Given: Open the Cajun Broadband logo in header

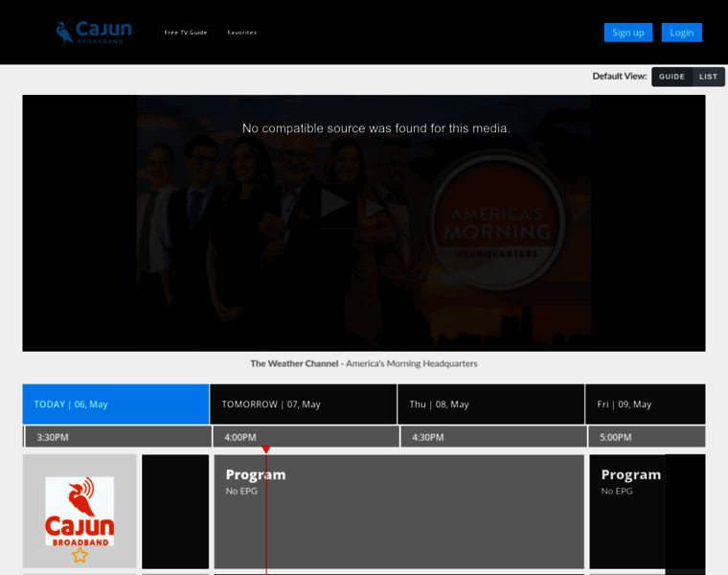Looking at the screenshot, I should pyautogui.click(x=94, y=32).
